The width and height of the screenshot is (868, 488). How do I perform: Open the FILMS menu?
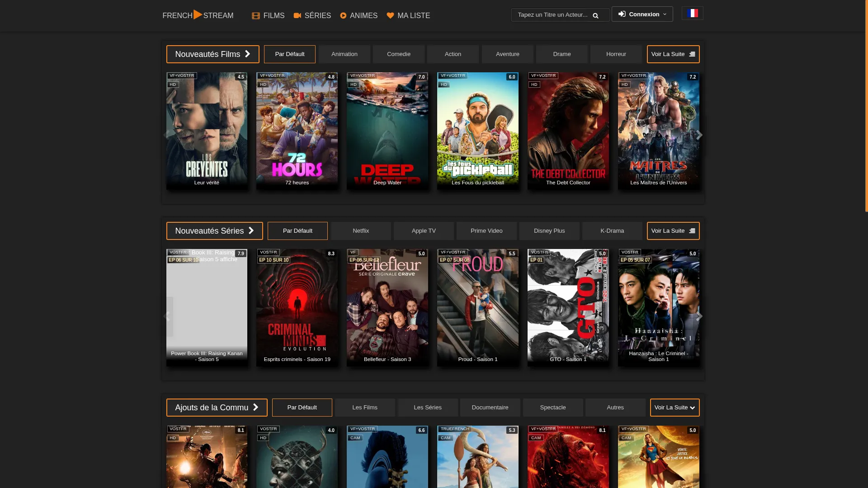point(269,16)
